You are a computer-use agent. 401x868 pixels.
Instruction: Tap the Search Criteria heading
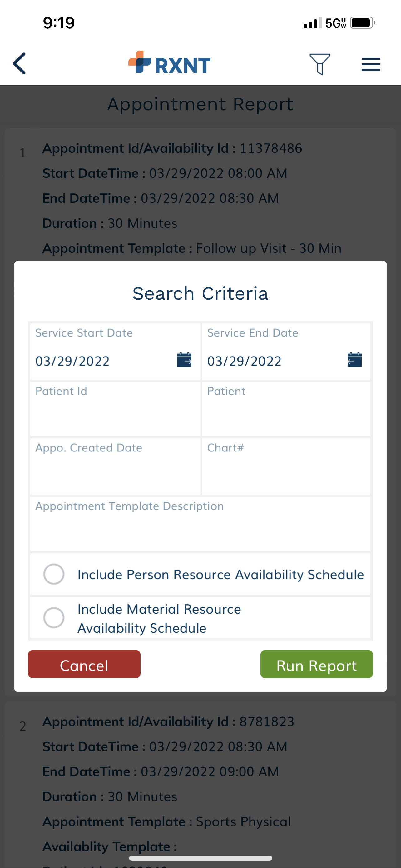[x=200, y=293]
